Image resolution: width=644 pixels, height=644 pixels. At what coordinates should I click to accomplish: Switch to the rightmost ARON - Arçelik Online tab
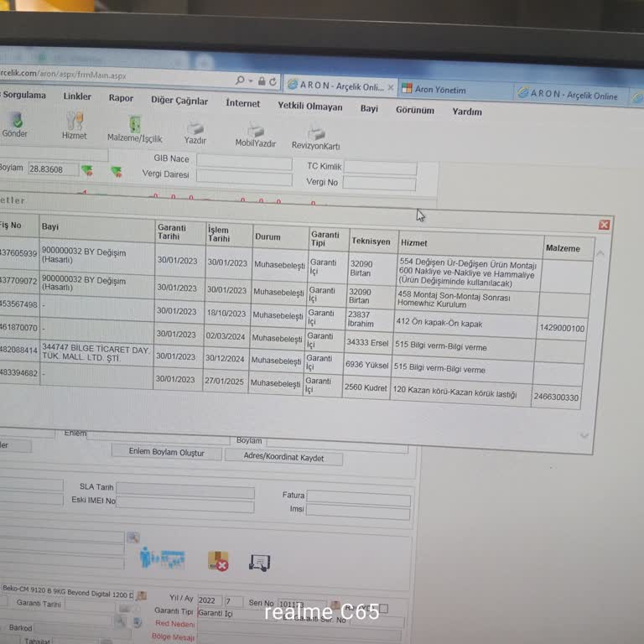572,94
